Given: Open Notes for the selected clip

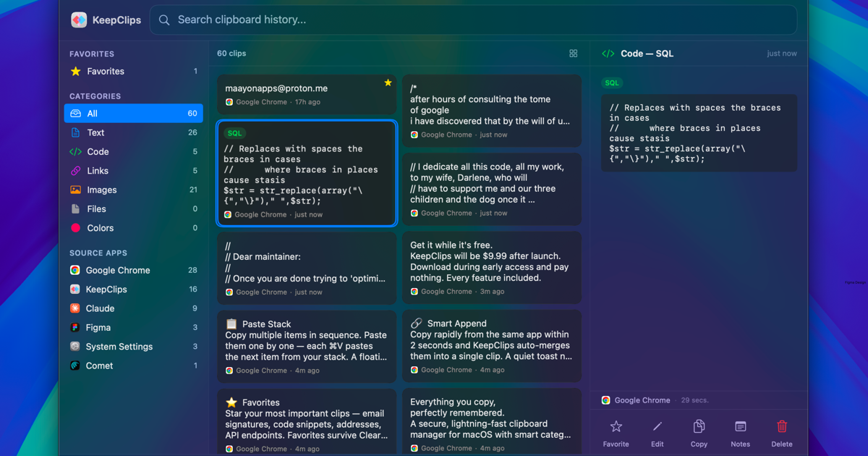Looking at the screenshot, I should pos(740,434).
